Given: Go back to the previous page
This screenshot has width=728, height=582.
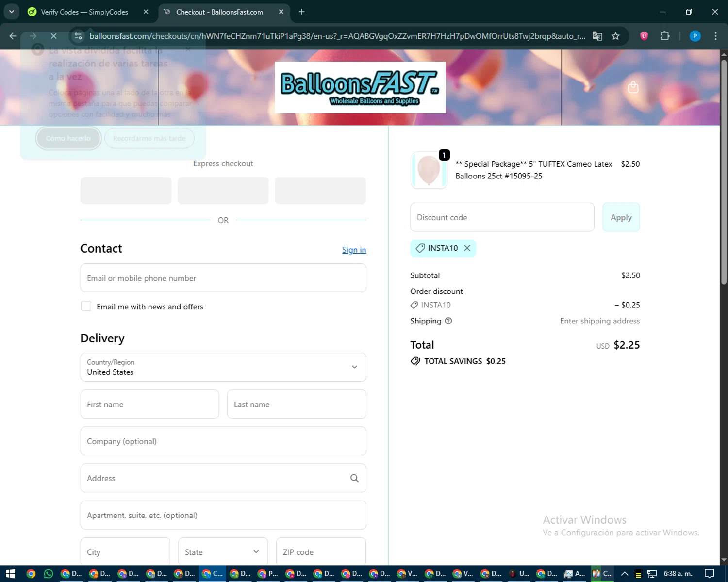Looking at the screenshot, I should [x=13, y=36].
